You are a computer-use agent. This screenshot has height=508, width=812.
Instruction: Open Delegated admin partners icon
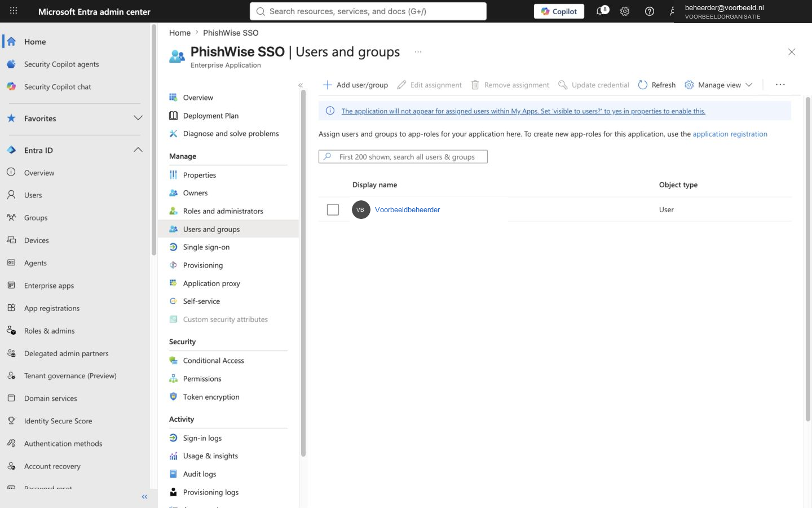[11, 353]
